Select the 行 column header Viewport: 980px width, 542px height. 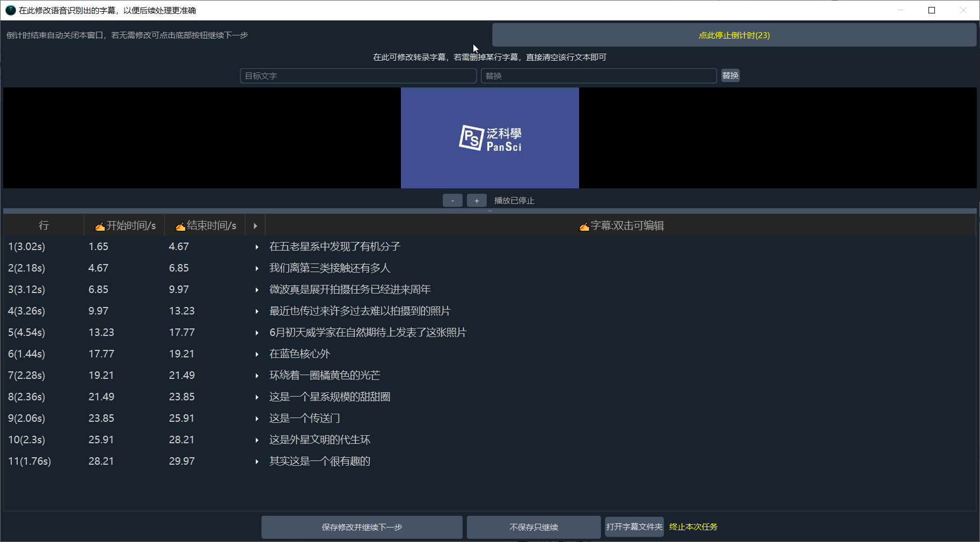[x=43, y=226]
